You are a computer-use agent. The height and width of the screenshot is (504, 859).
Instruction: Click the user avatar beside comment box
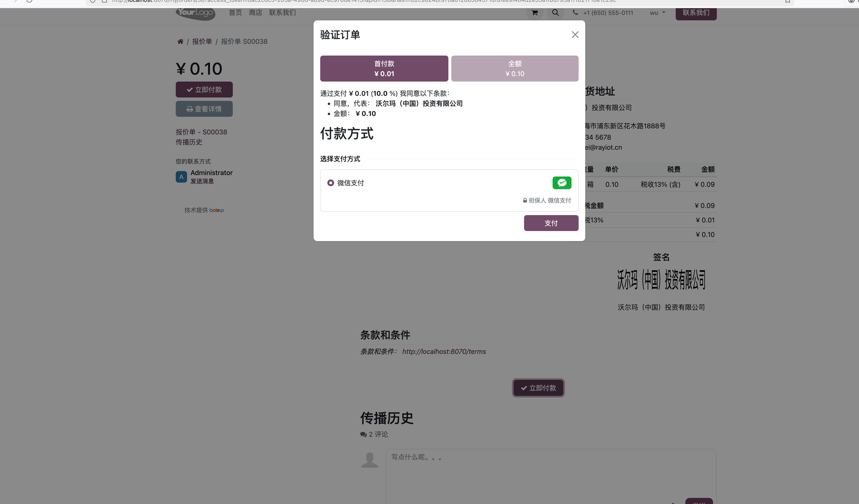370,460
